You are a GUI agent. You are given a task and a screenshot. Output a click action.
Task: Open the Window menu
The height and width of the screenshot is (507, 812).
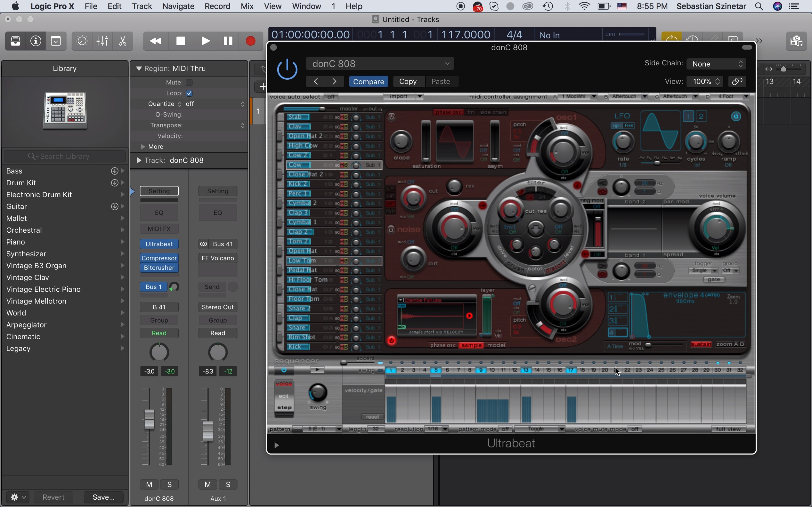(x=307, y=6)
